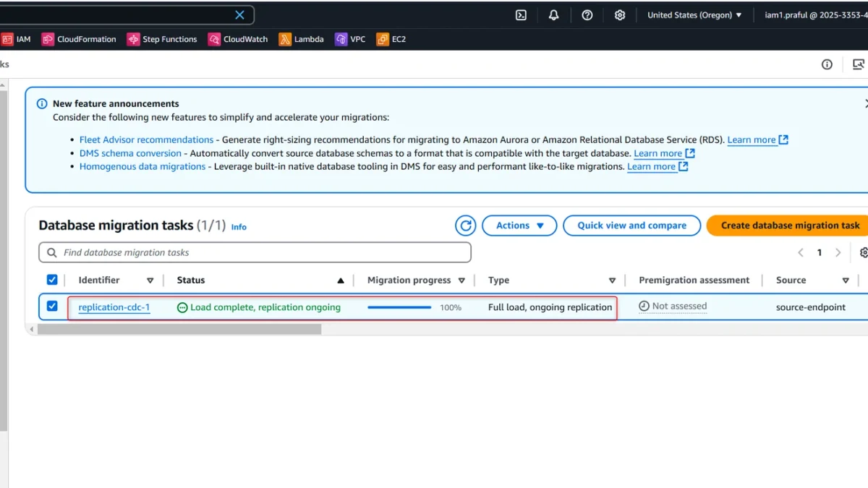This screenshot has height=488, width=868.
Task: Click Learn more for Homogenous data migrations
Action: [658, 166]
